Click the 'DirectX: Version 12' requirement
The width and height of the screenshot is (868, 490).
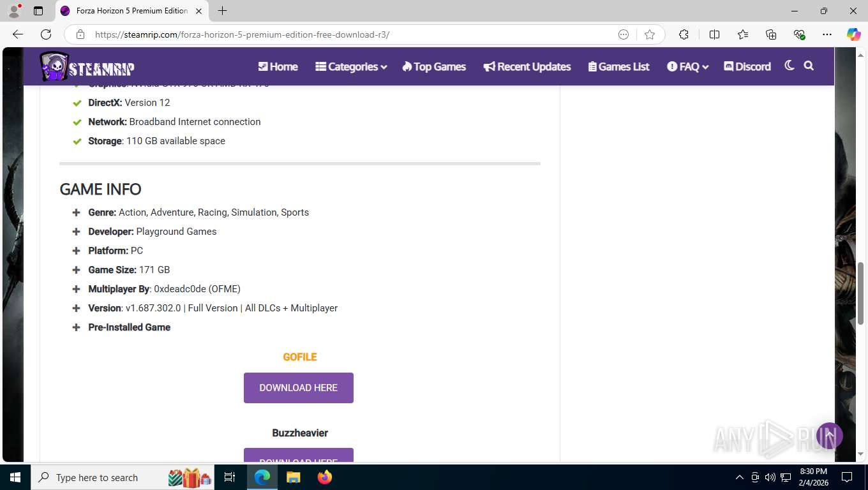pyautogui.click(x=129, y=103)
